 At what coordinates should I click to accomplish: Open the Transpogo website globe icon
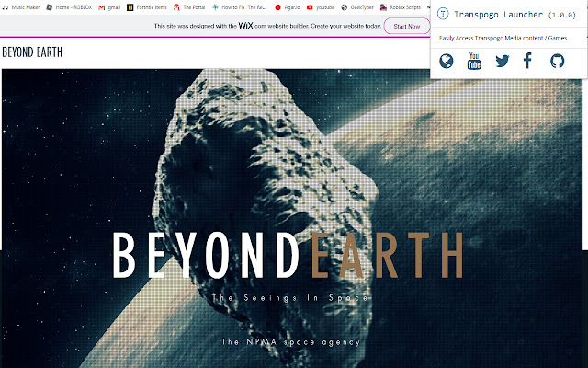(x=447, y=62)
